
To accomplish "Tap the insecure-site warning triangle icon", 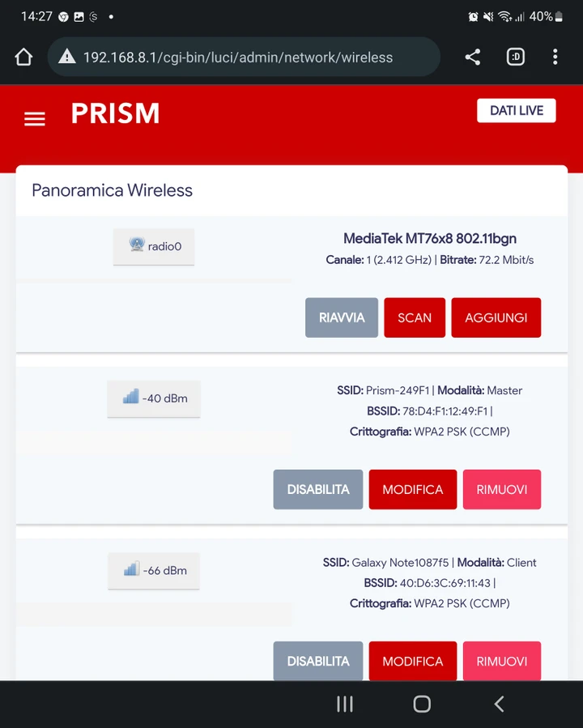I will point(67,57).
